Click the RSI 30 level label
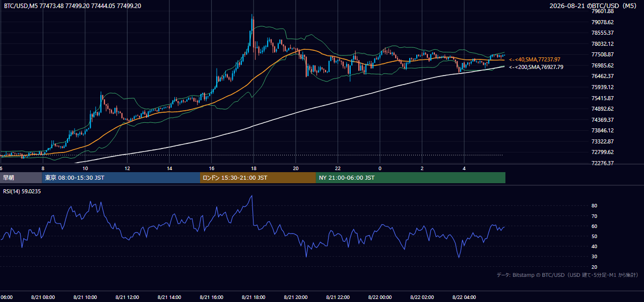644x302 pixels. 594,257
